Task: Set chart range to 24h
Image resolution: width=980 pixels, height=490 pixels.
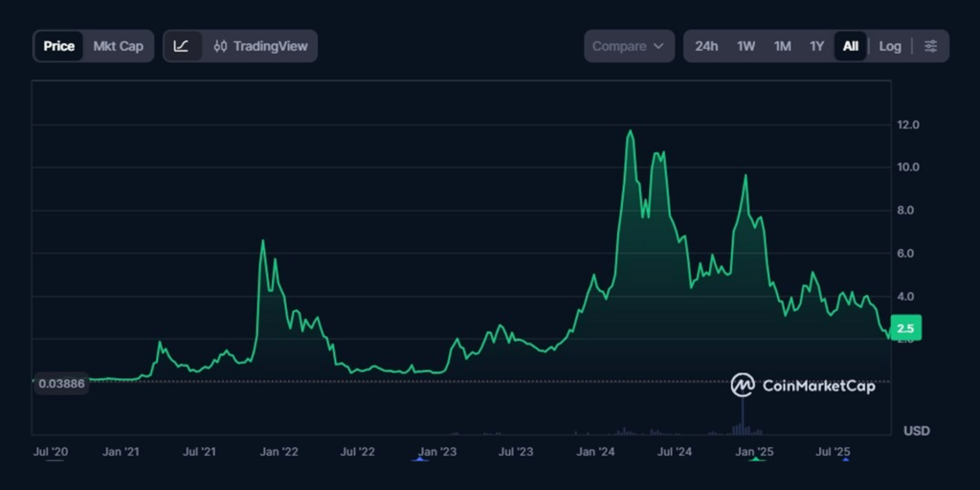Action: 706,46
